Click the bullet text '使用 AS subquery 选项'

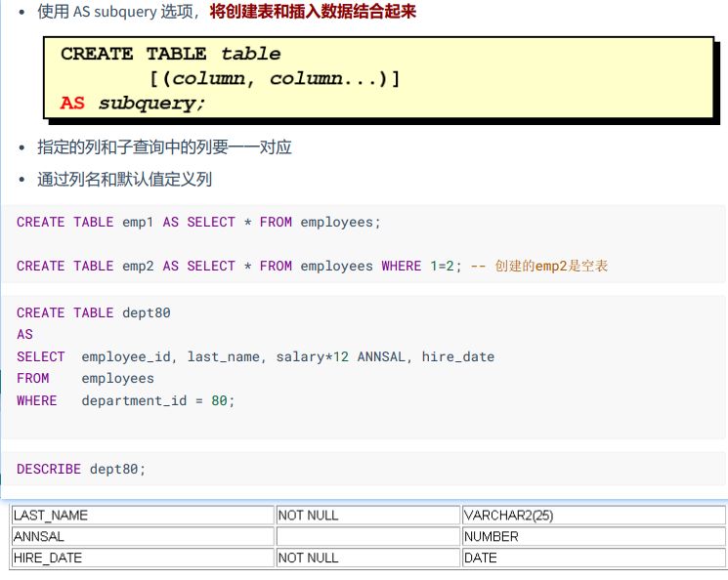[115, 11]
